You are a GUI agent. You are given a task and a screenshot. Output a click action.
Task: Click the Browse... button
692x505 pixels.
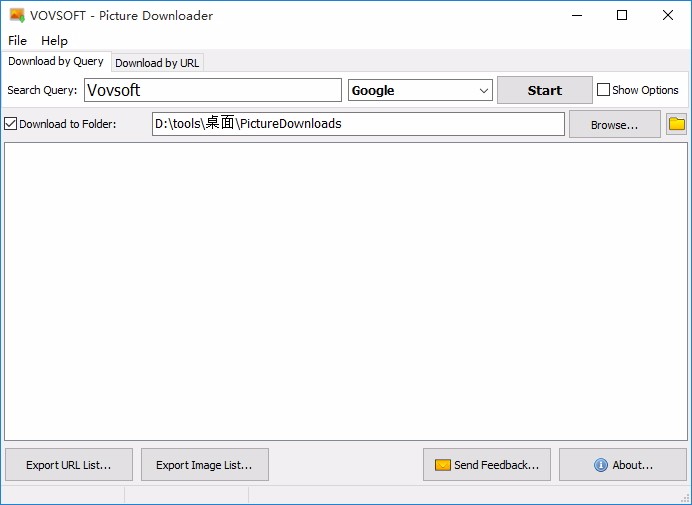[614, 124]
